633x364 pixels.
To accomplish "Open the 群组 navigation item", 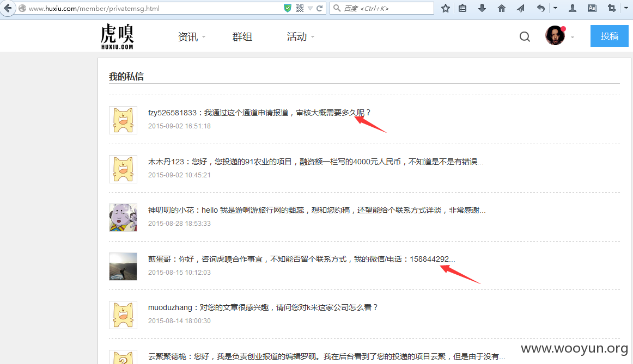I will tap(242, 36).
